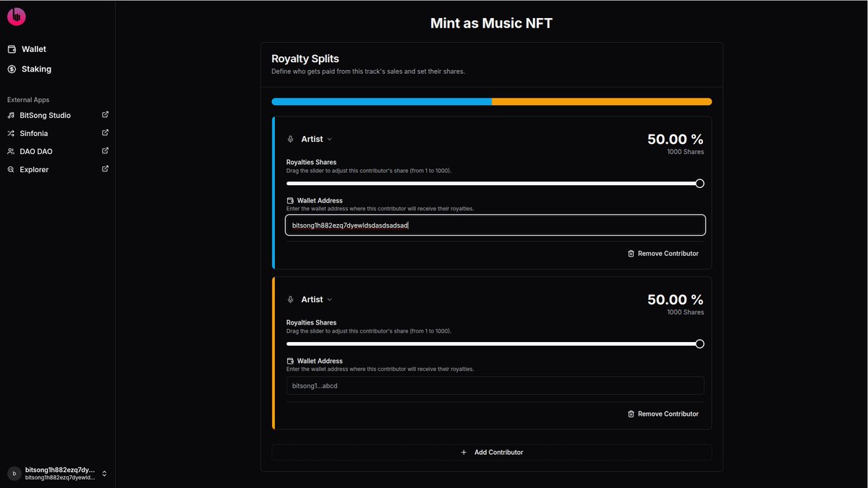Screen dimensions: 868x488
Task: Expand the Artist role dropdown in the orange card
Action: pyautogui.click(x=317, y=300)
